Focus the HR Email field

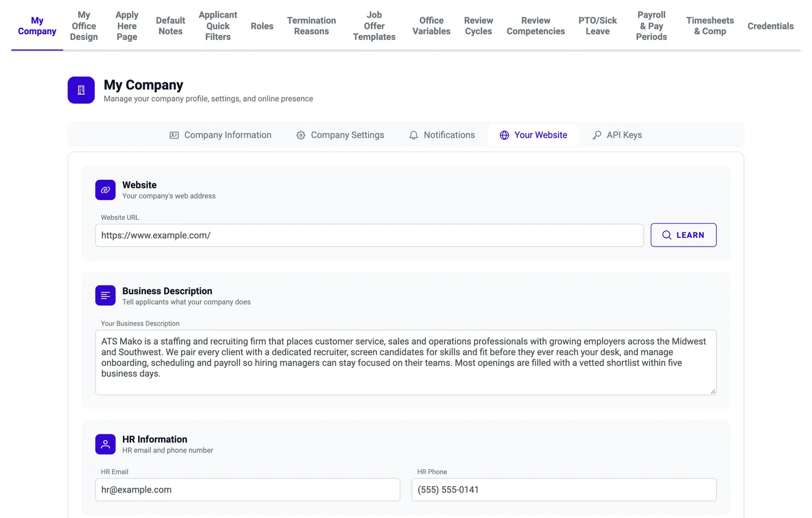(x=248, y=490)
